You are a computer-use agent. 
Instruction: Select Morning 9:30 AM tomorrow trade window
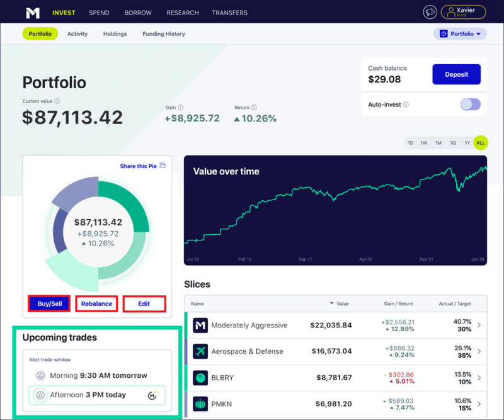pos(97,375)
